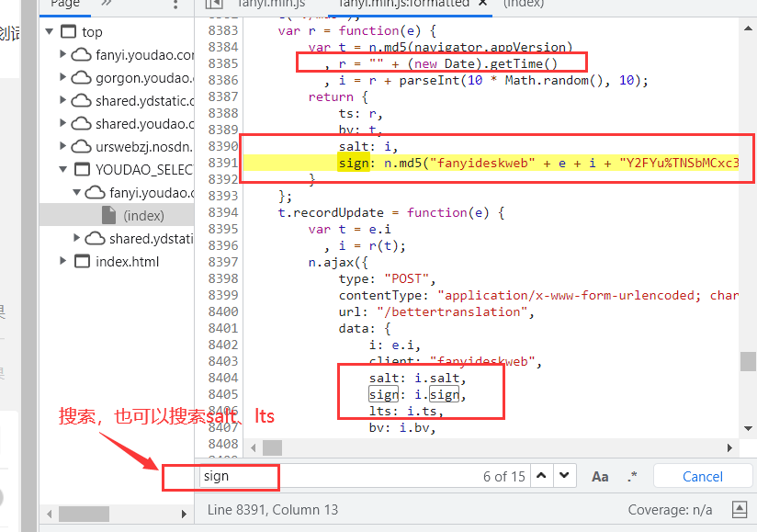Toggle the navigator sidebar panel icon

(x=213, y=4)
